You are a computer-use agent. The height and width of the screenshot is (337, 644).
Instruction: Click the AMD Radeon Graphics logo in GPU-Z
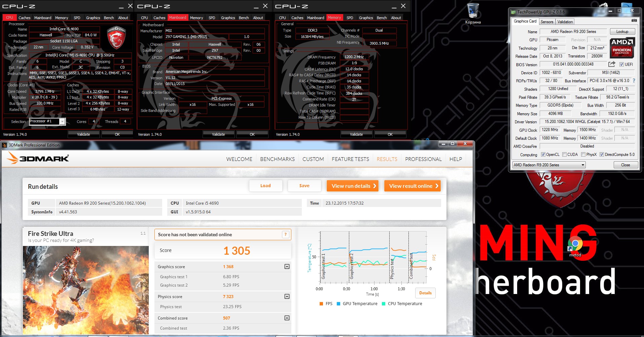click(622, 48)
